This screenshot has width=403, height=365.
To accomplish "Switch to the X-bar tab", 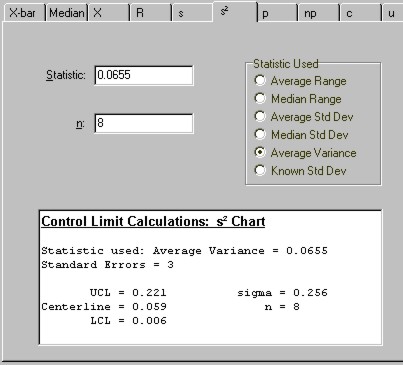I will 23,13.
